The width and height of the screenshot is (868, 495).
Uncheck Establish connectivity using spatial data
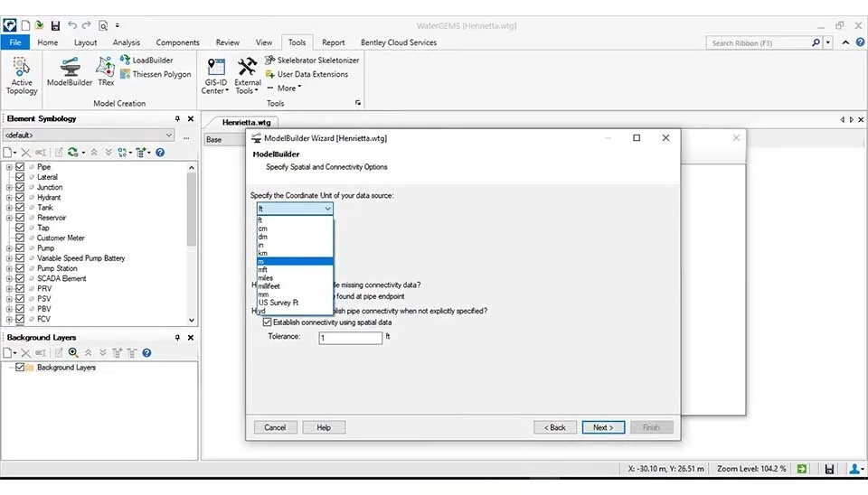tap(267, 322)
